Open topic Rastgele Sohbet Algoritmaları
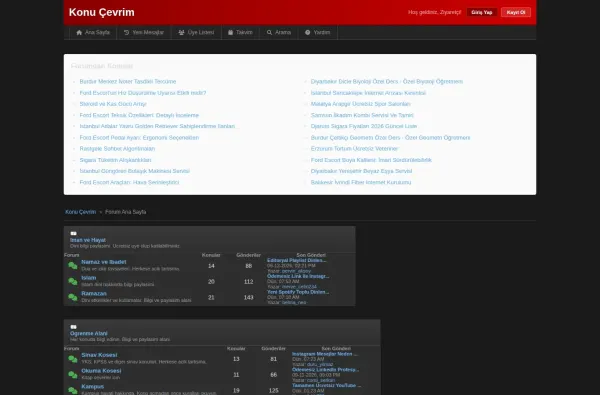The width and height of the screenshot is (600, 395). click(x=117, y=149)
